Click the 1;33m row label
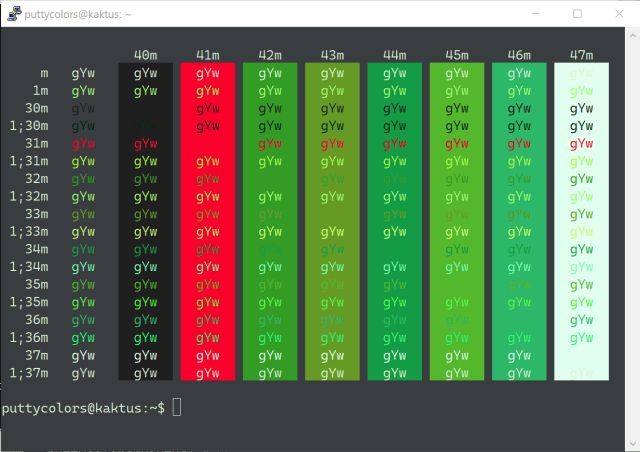 tap(29, 231)
